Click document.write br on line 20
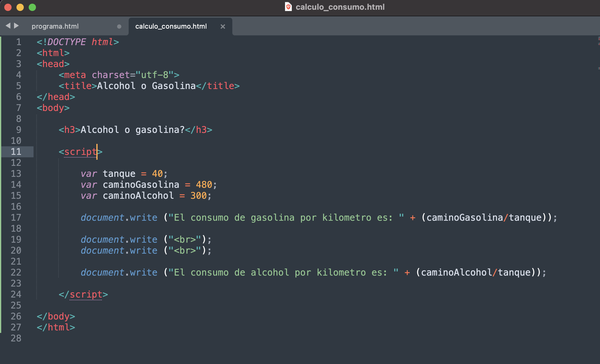600x364 pixels. (x=146, y=250)
